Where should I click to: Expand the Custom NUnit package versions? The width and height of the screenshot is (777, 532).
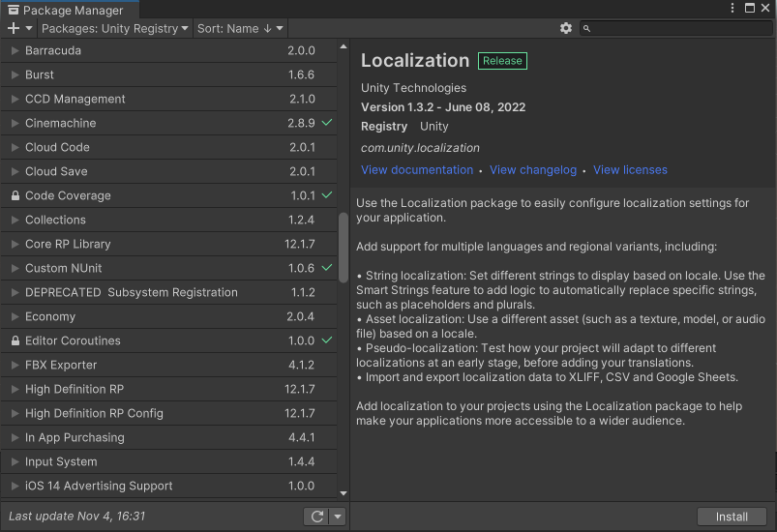point(15,269)
